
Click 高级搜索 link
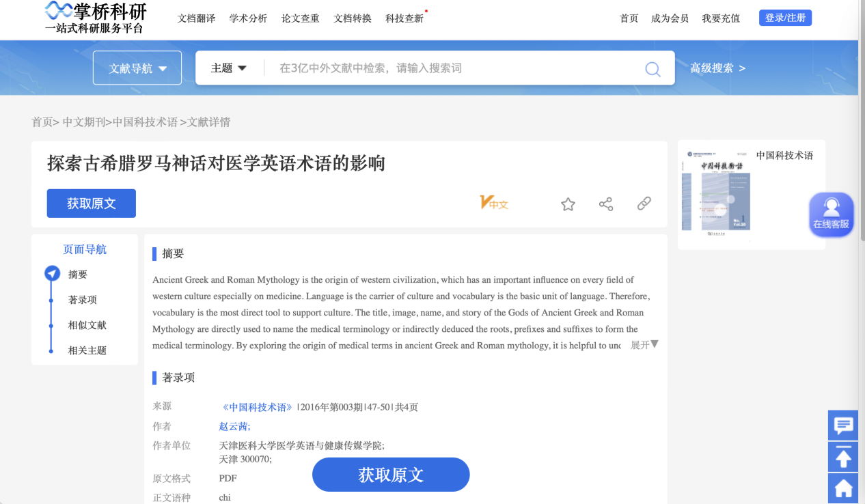(x=717, y=68)
